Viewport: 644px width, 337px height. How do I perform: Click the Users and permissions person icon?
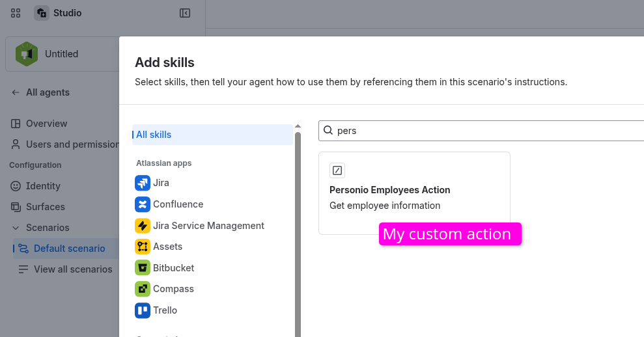click(16, 144)
